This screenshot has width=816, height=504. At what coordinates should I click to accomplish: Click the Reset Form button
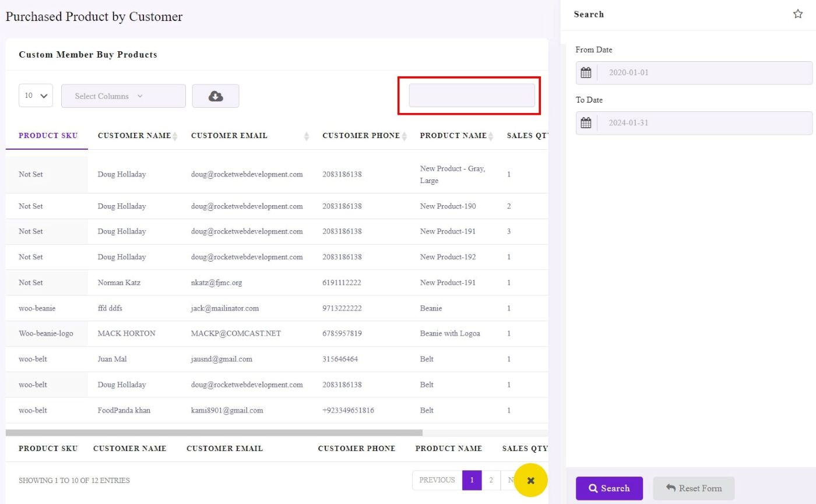click(x=694, y=488)
